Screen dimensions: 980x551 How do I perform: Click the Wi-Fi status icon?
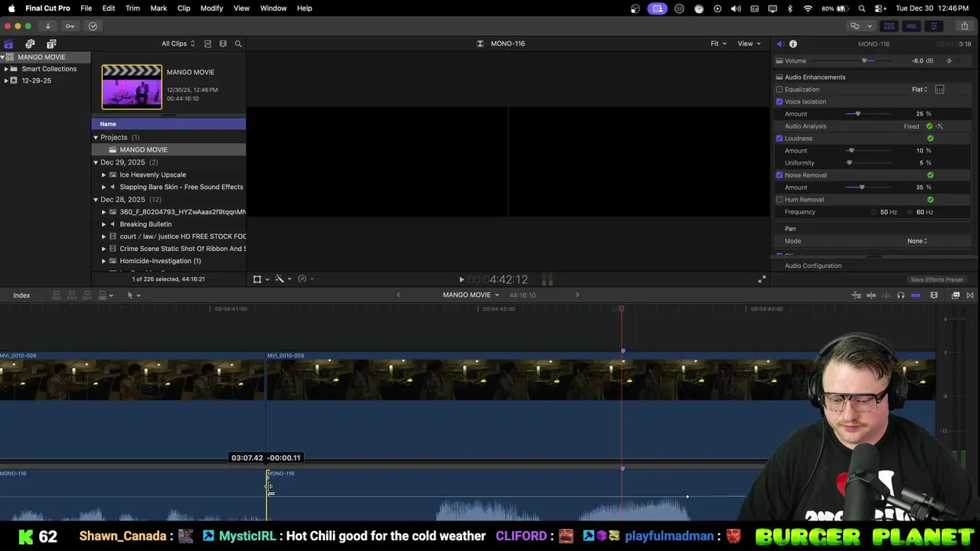click(x=808, y=8)
